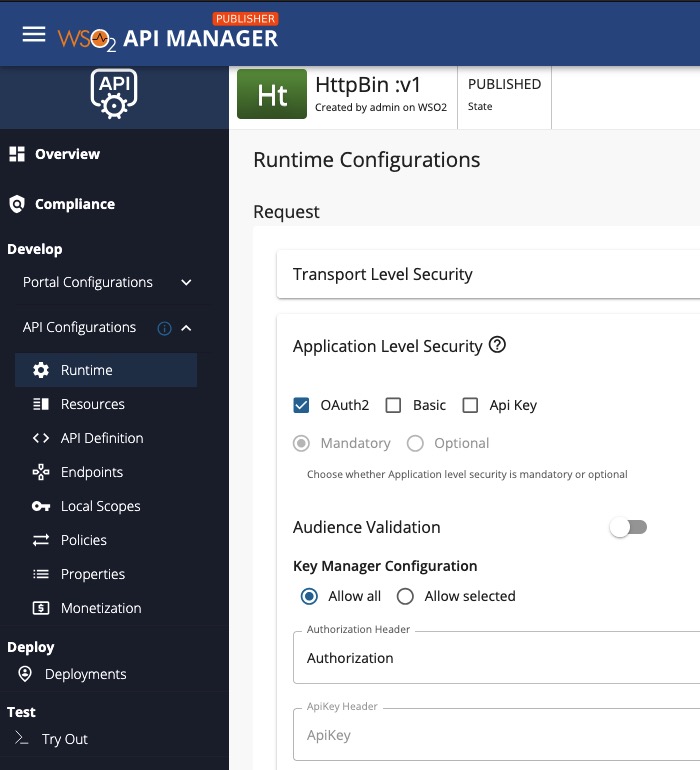Expand the Portal Configurations chevron
Image resolution: width=700 pixels, height=770 pixels.
click(x=186, y=282)
